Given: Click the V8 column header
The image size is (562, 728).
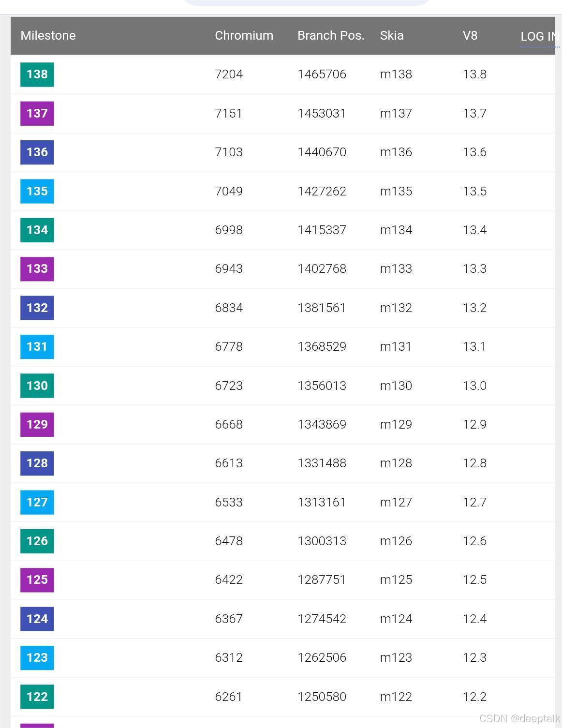Looking at the screenshot, I should click(x=469, y=35).
